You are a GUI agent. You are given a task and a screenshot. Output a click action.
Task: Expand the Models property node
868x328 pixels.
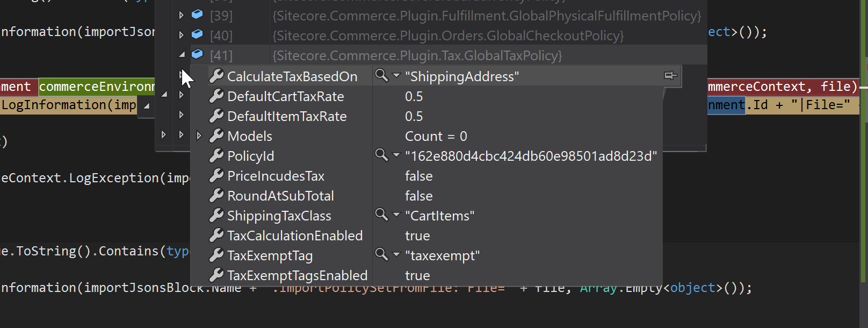199,136
